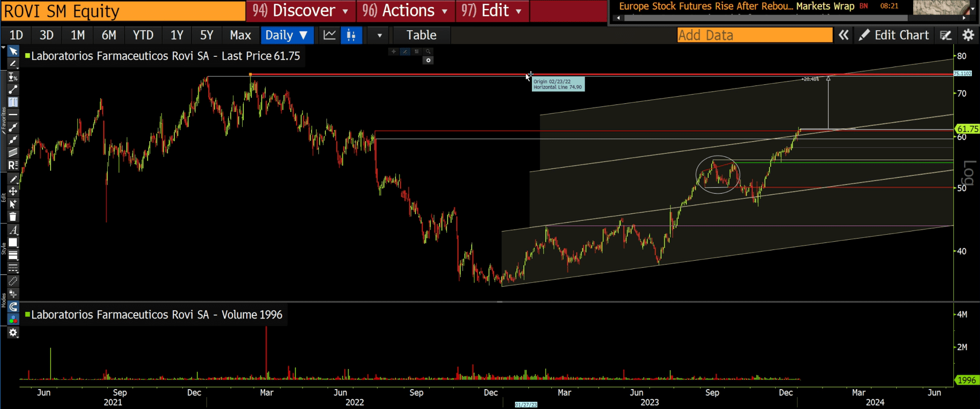
Task: Select the three-point channel line tool
Action: click(13, 127)
